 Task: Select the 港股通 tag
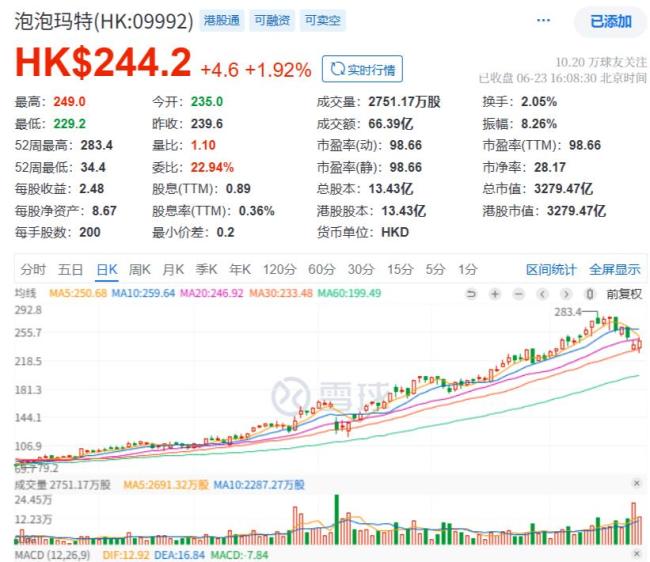click(x=222, y=20)
